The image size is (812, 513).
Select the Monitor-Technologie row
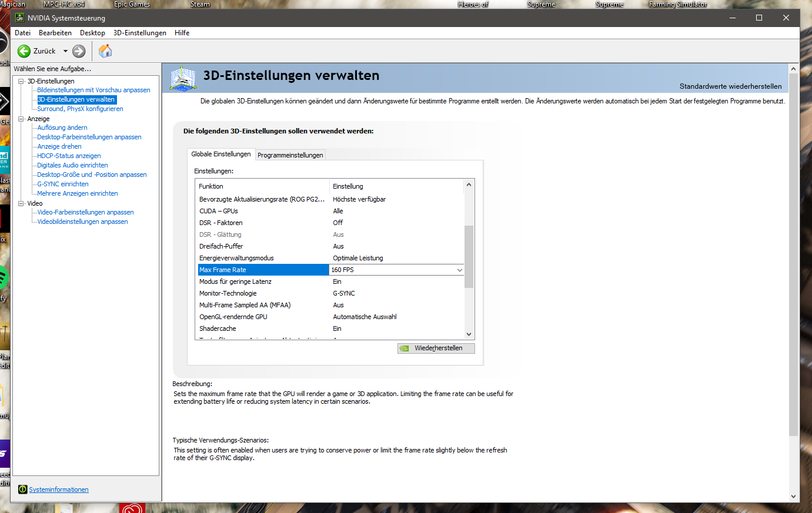(x=330, y=293)
